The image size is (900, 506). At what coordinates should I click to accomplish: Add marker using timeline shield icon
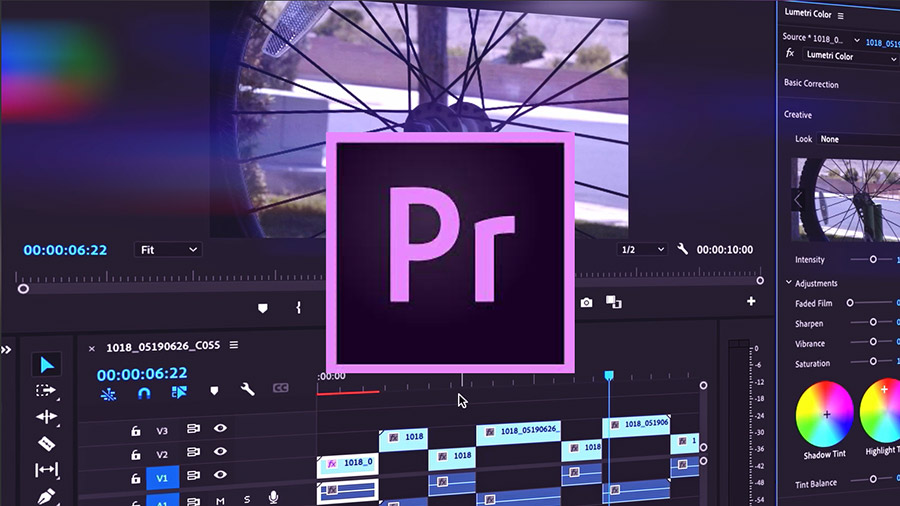pyautogui.click(x=214, y=391)
